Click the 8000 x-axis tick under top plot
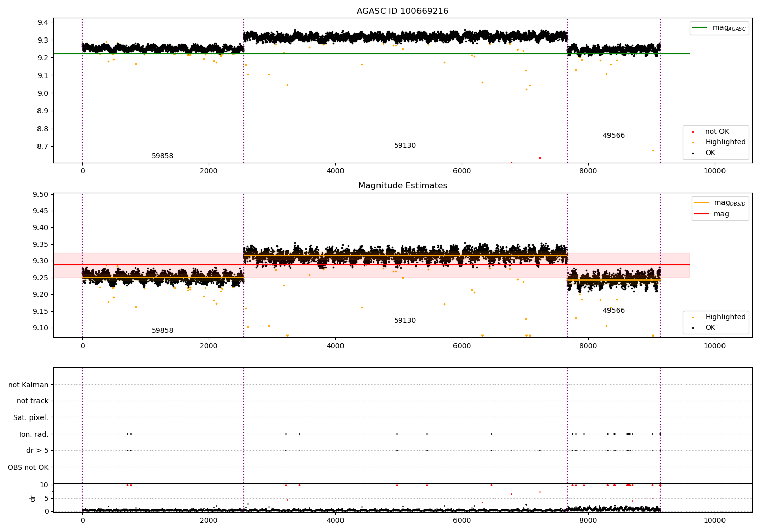 588,171
